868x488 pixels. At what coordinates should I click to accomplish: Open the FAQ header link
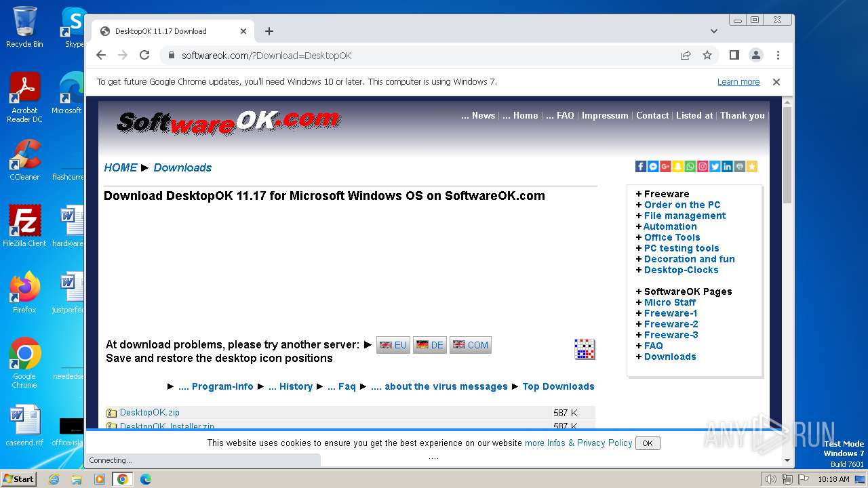pyautogui.click(x=560, y=115)
